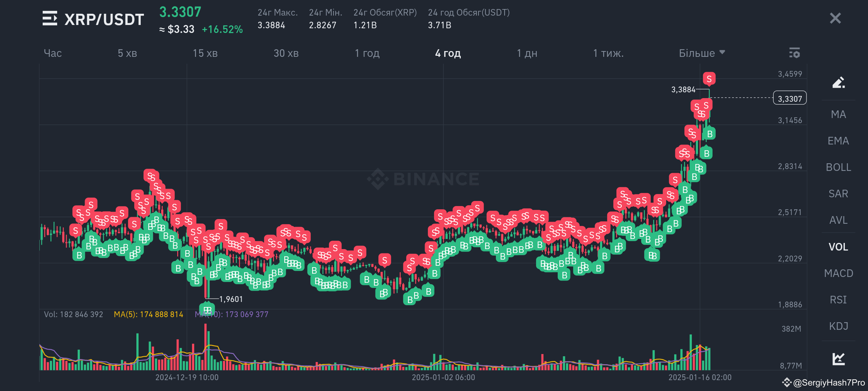868x391 pixels.
Task: Click the 2025-01-16 02:00 date label
Action: point(700,378)
